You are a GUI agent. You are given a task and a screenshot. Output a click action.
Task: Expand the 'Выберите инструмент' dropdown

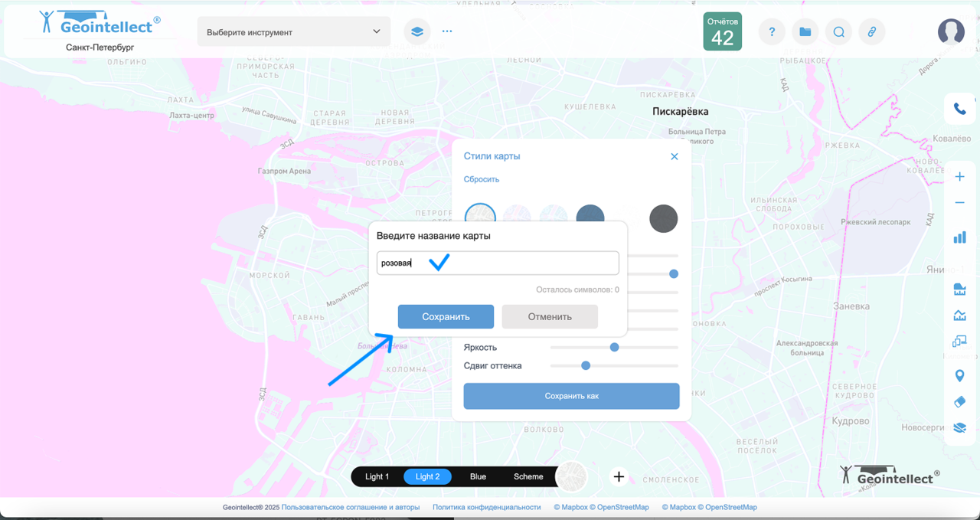[x=294, y=32]
